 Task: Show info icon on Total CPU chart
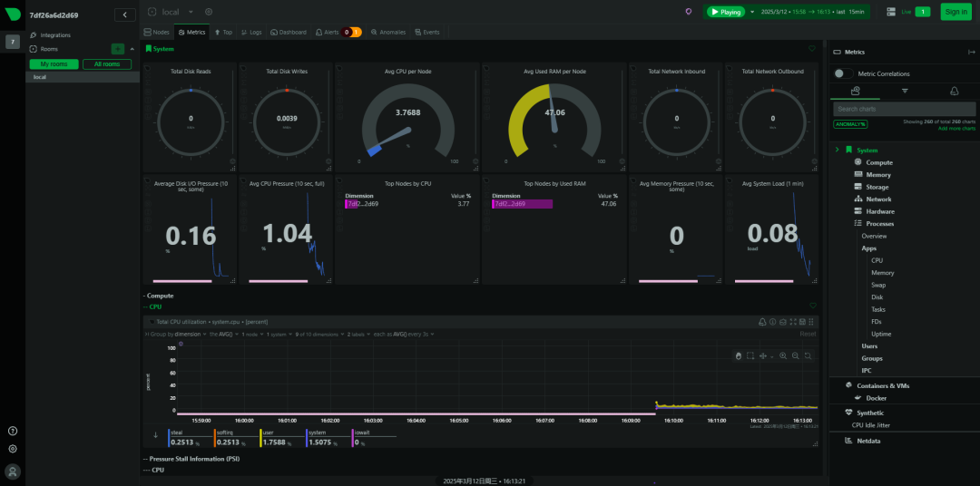coord(773,322)
